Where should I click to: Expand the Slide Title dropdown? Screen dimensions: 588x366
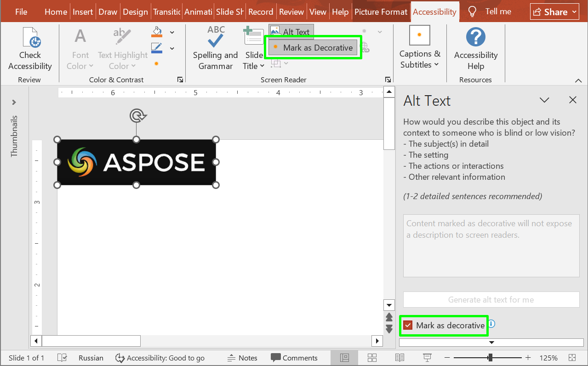254,61
